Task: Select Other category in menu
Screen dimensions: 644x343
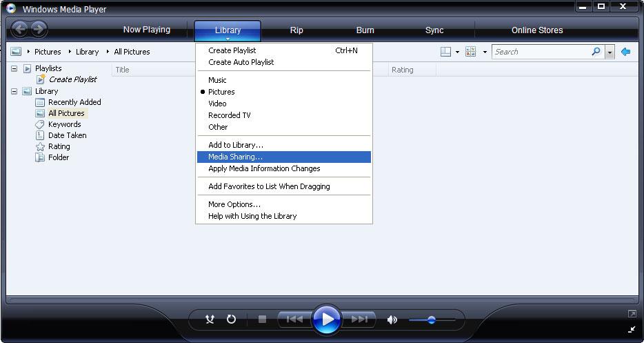Action: (283, 127)
